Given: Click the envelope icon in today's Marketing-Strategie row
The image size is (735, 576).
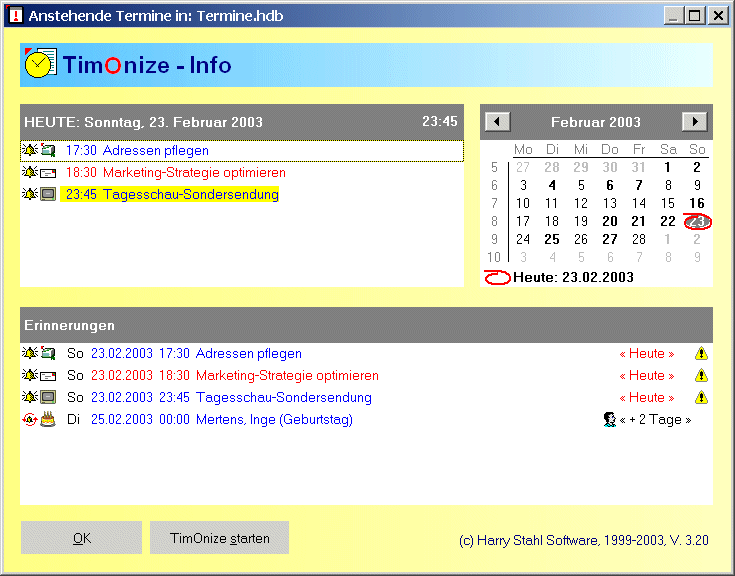Looking at the screenshot, I should click(x=48, y=173).
